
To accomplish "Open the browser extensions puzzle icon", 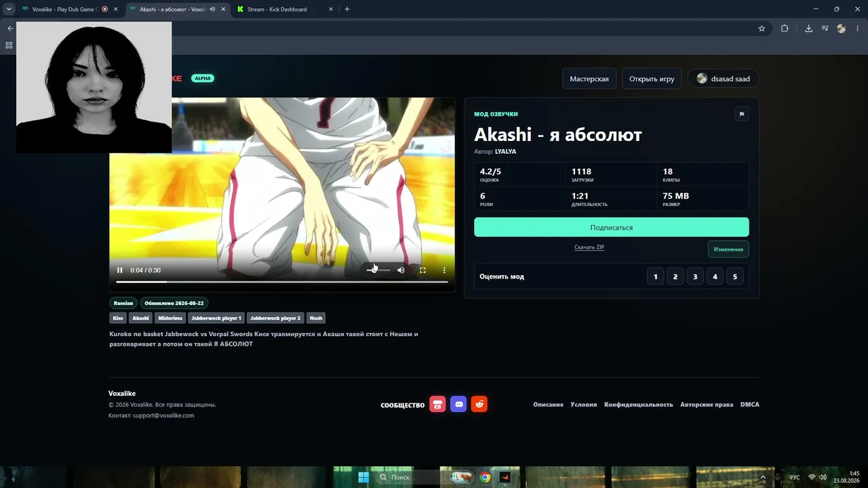I will [x=785, y=28].
